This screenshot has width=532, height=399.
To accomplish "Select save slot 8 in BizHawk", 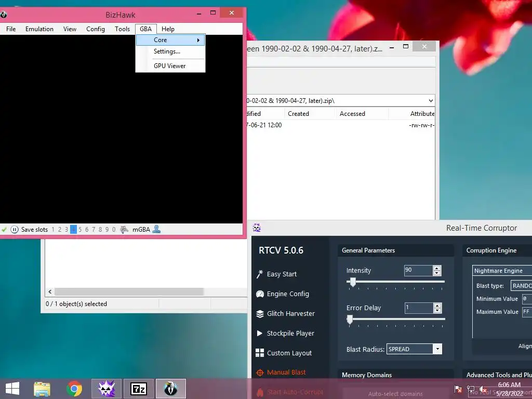I will coord(100,229).
